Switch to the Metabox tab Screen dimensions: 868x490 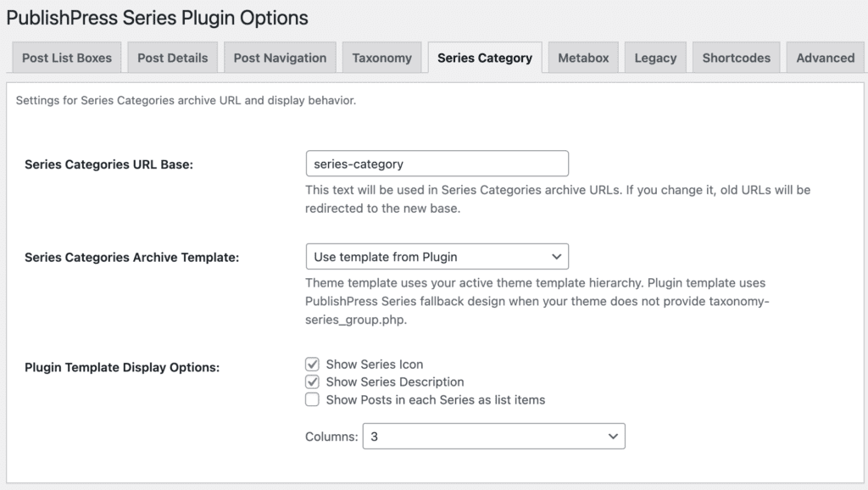pyautogui.click(x=583, y=58)
